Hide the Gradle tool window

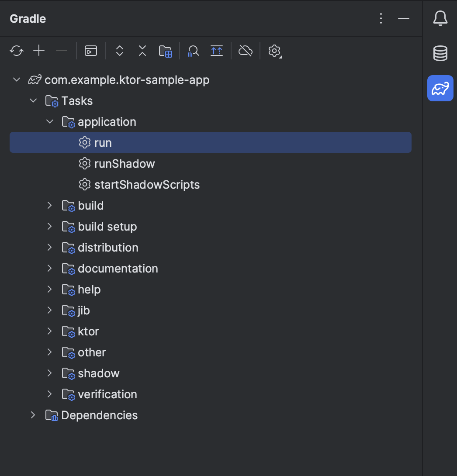(x=404, y=18)
